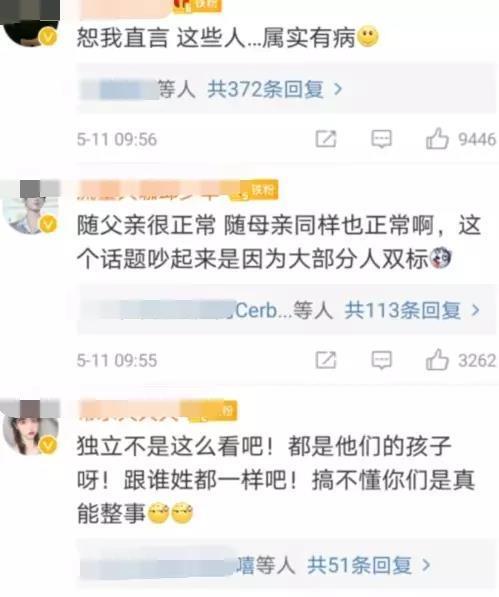Open avatar of the 恕我直言 commenter
499x597 pixels.
click(30, 24)
